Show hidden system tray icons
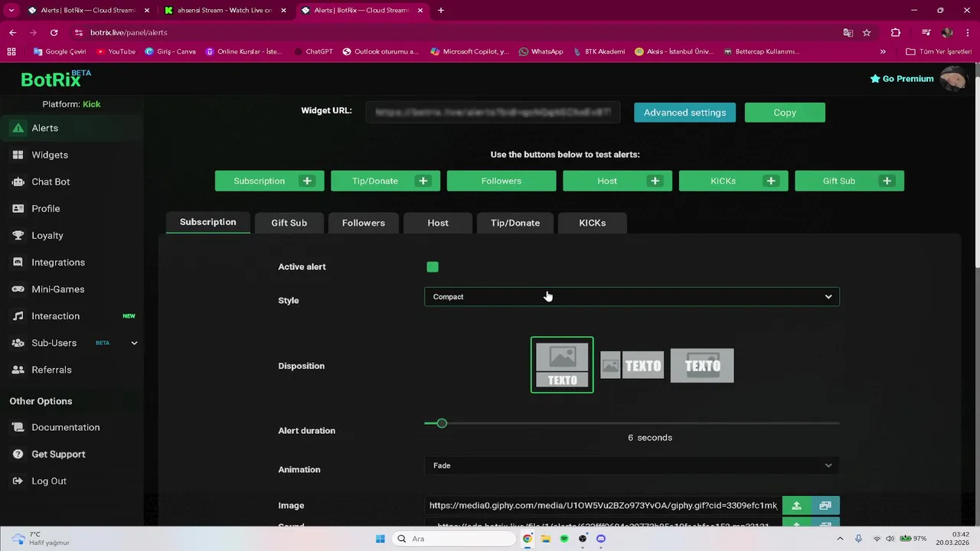 pos(840,539)
